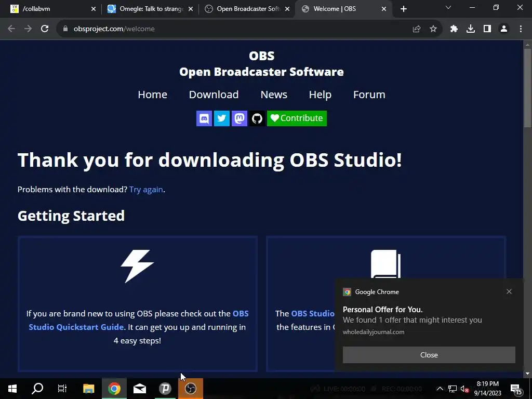Viewport: 532px width, 399px height.
Task: Open the OBS GitHub icon link
Action: coord(257,118)
